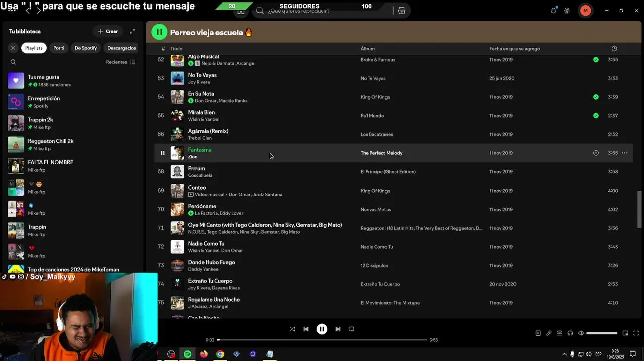Show hidden system tray icons chevron
Viewport: 644px width, 361px height.
564,354
